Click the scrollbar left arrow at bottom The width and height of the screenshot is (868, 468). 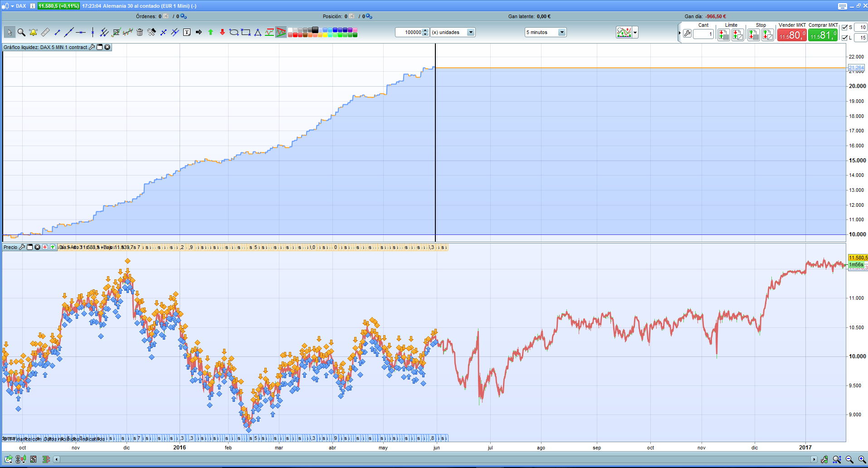point(57,459)
